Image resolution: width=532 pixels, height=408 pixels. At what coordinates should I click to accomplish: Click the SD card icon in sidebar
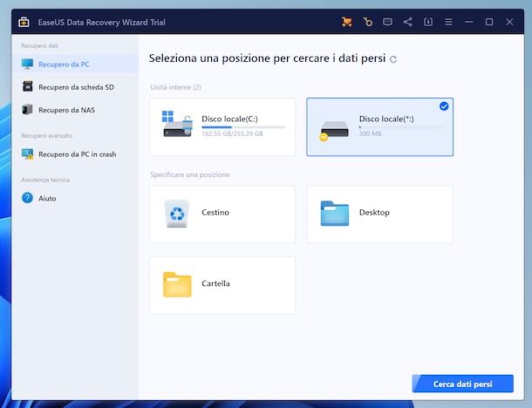click(x=28, y=86)
